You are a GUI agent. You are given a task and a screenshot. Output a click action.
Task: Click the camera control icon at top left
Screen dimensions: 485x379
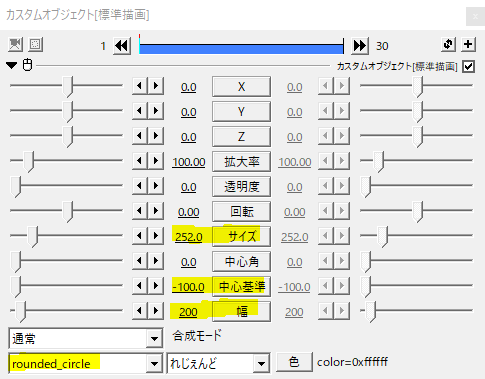coord(15,44)
